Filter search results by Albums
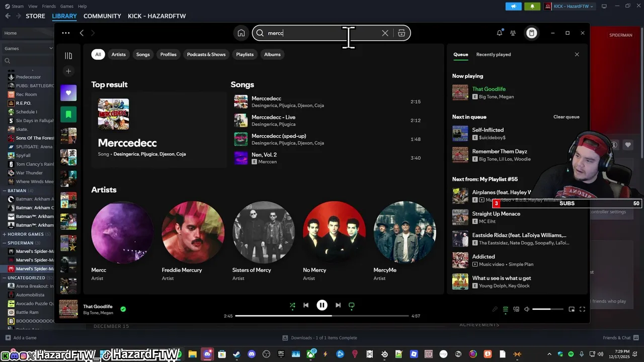Screen dimensions: 644x362 pos(272,54)
